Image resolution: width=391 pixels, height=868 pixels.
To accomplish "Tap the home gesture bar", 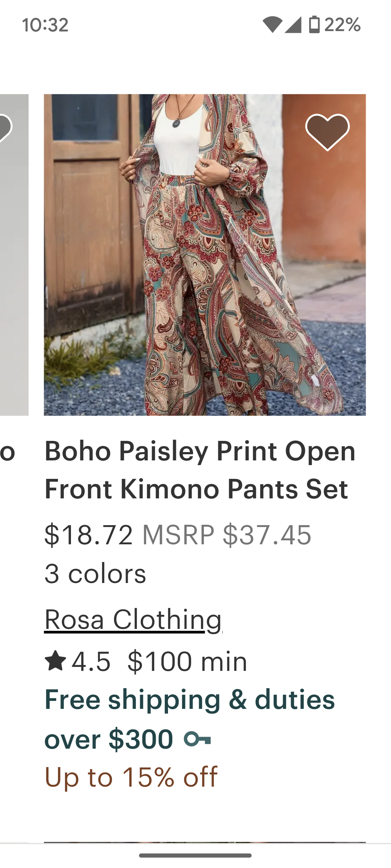I will pyautogui.click(x=195, y=855).
